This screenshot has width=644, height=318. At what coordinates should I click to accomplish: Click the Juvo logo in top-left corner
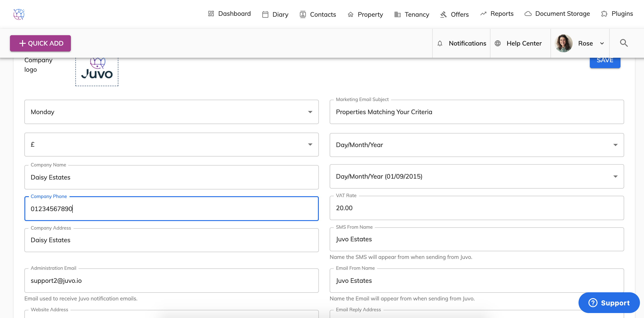[x=19, y=14]
